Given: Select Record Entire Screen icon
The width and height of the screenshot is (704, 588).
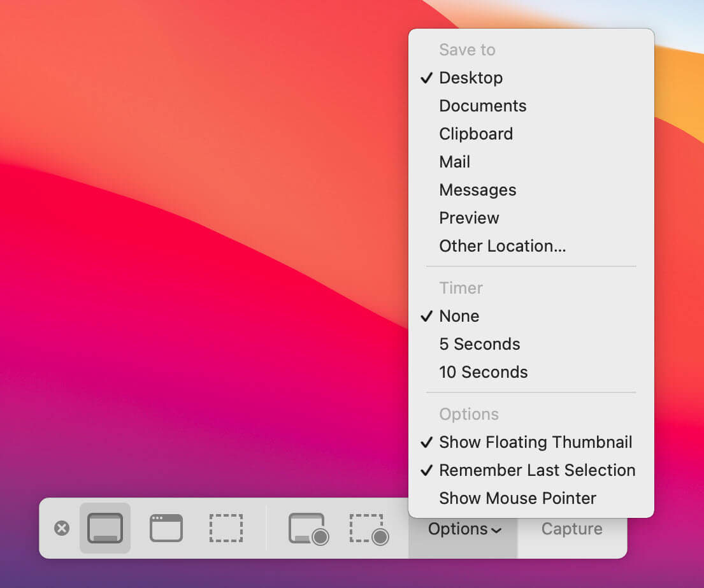Looking at the screenshot, I should pyautogui.click(x=308, y=529).
